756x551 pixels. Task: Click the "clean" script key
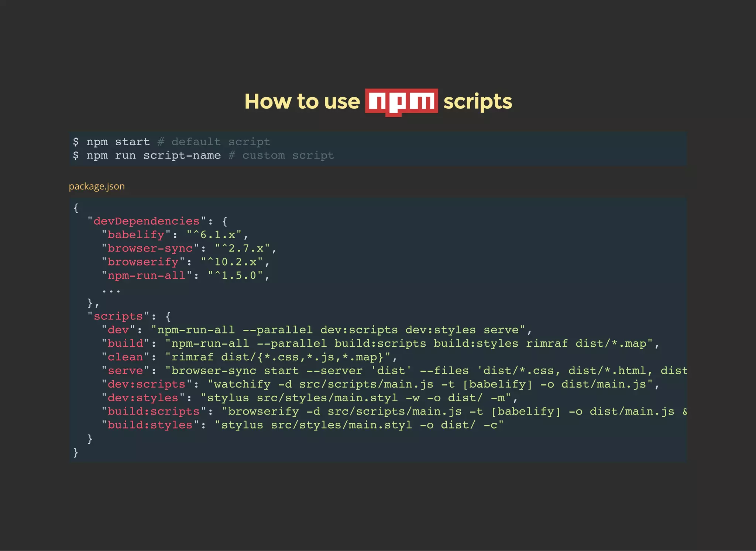tap(125, 357)
